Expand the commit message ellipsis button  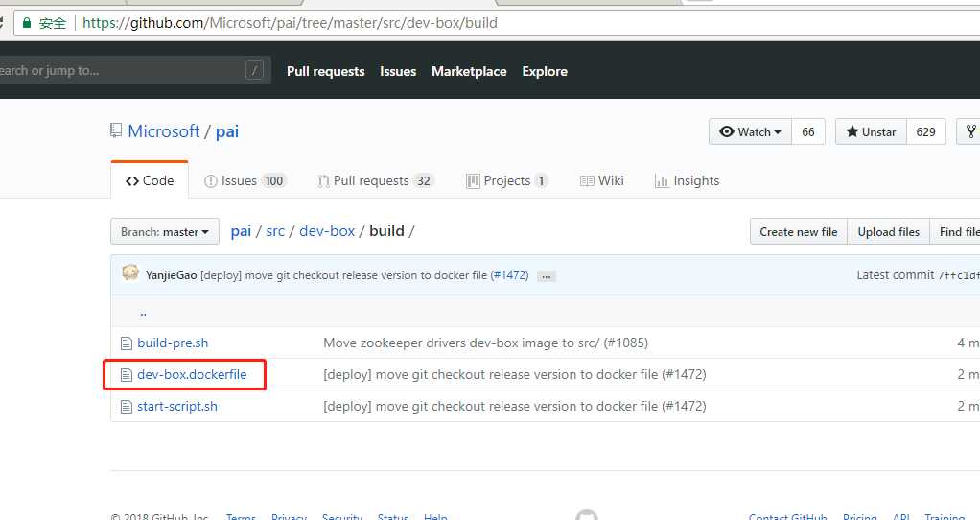[547, 276]
